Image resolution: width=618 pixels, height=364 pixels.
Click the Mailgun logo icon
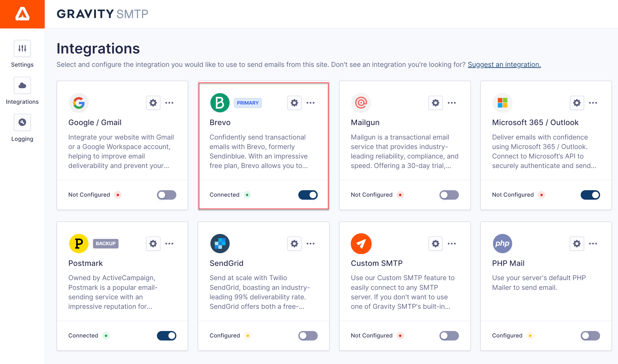[361, 103]
